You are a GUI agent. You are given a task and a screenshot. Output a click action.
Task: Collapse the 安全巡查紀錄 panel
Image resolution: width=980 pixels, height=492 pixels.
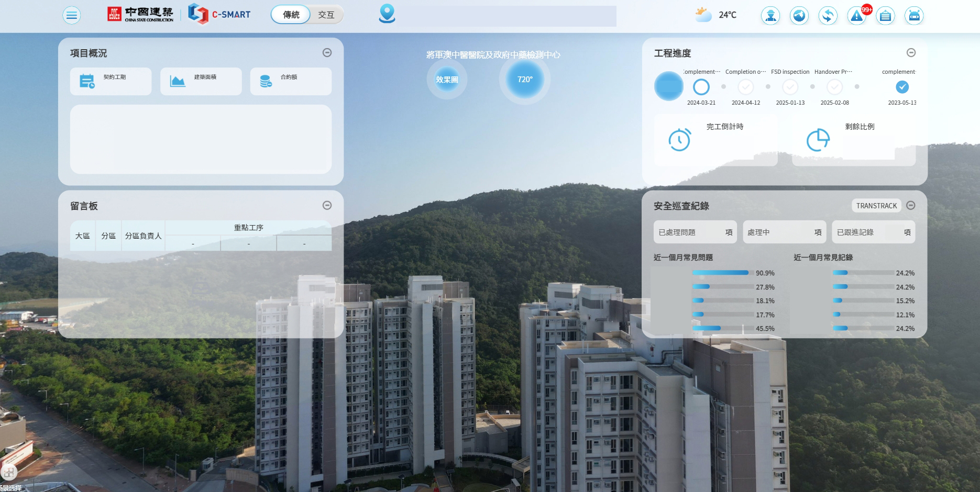click(x=911, y=205)
